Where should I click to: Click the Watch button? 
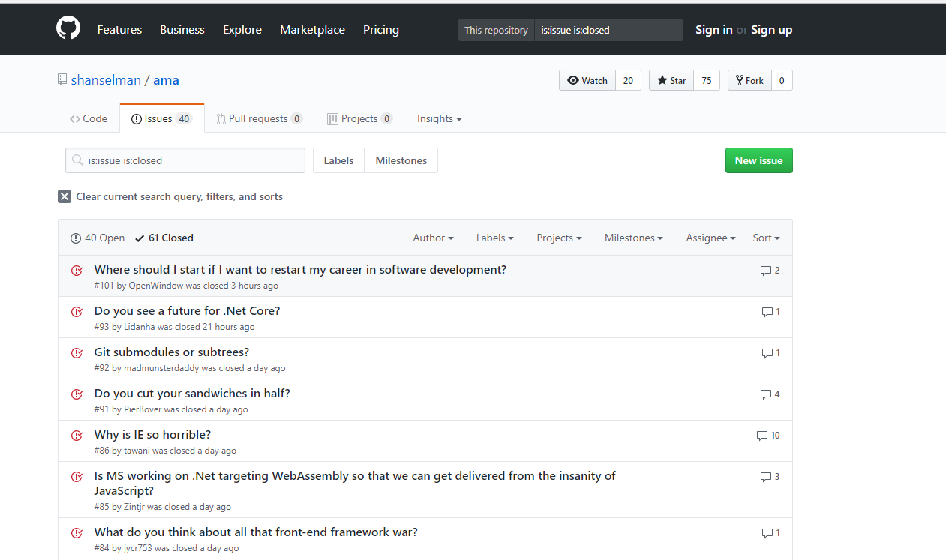[587, 80]
